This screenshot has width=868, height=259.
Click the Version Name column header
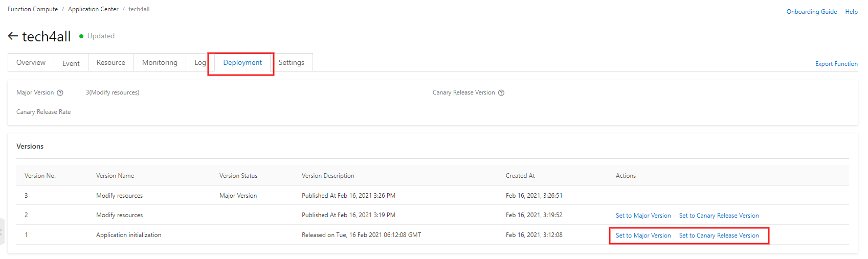115,176
